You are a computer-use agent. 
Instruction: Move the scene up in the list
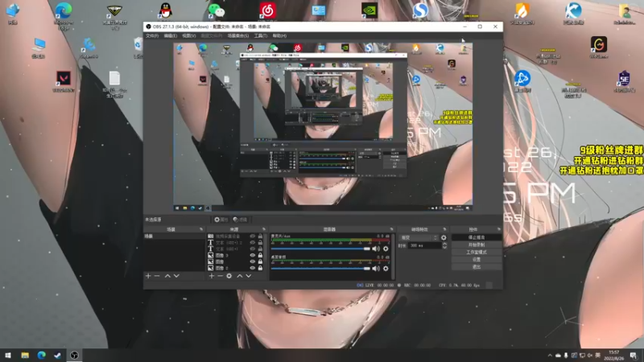click(167, 276)
